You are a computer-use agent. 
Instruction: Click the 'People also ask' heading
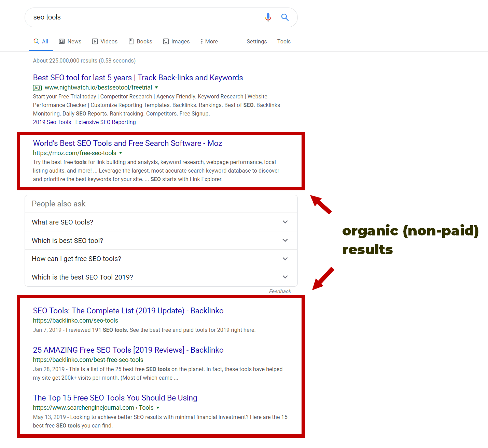59,204
